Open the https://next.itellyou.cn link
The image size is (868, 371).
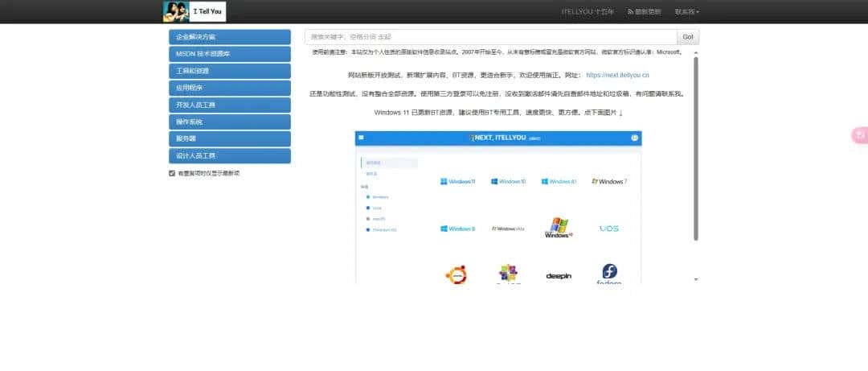tap(617, 75)
